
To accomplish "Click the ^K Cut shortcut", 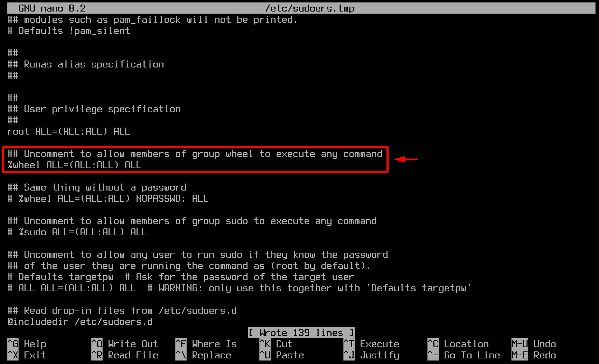I will 276,344.
